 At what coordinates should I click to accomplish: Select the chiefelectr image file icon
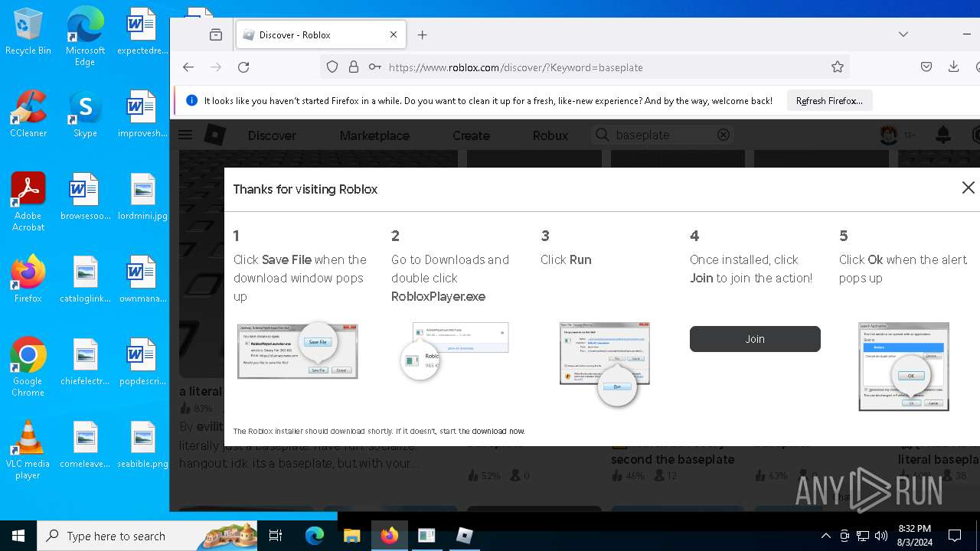pos(85,361)
